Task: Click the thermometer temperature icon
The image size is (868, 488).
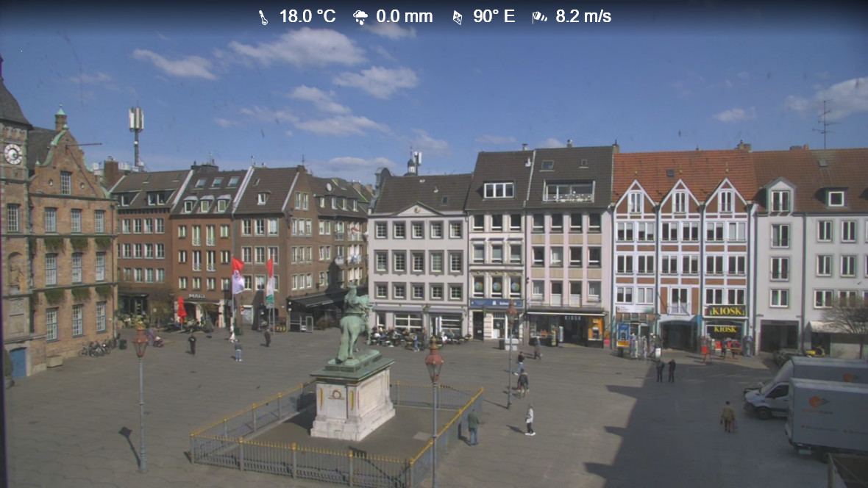Action: point(263,17)
